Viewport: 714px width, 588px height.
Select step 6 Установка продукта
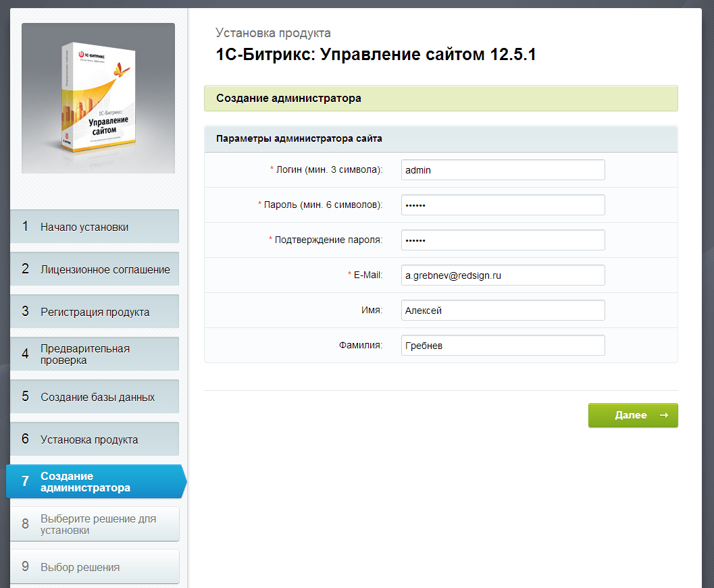point(95,439)
